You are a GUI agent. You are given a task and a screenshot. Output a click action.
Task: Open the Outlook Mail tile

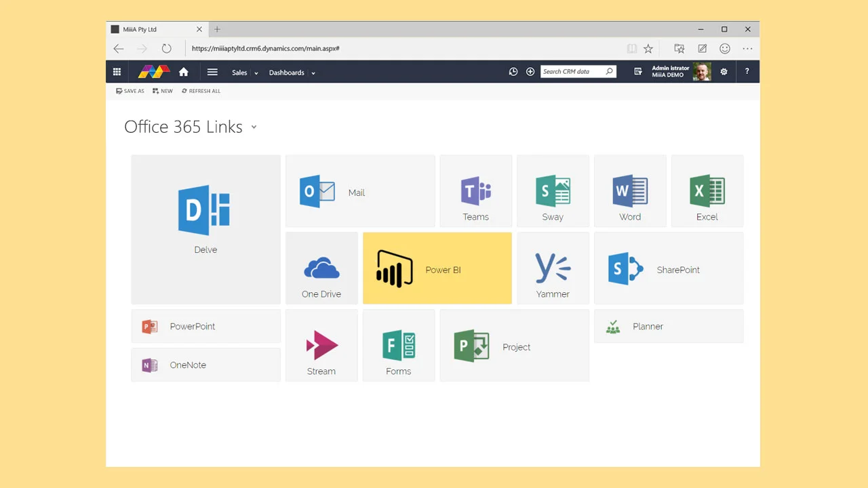point(360,191)
